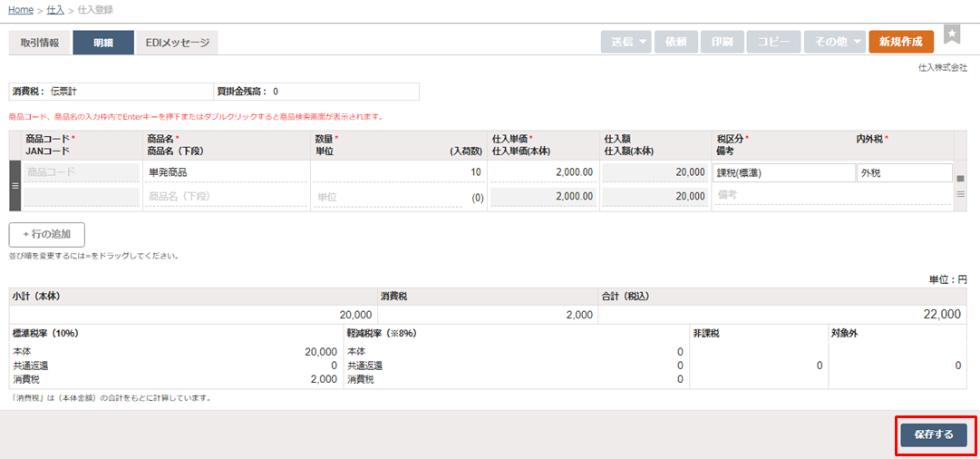Click the row drag handle on left

[14, 185]
